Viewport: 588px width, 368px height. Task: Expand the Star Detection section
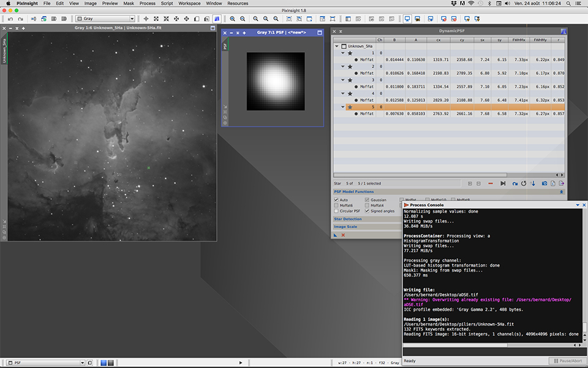point(347,219)
